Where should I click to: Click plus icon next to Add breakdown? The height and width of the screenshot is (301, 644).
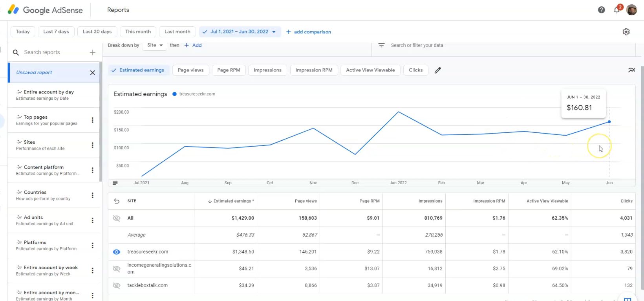click(187, 45)
